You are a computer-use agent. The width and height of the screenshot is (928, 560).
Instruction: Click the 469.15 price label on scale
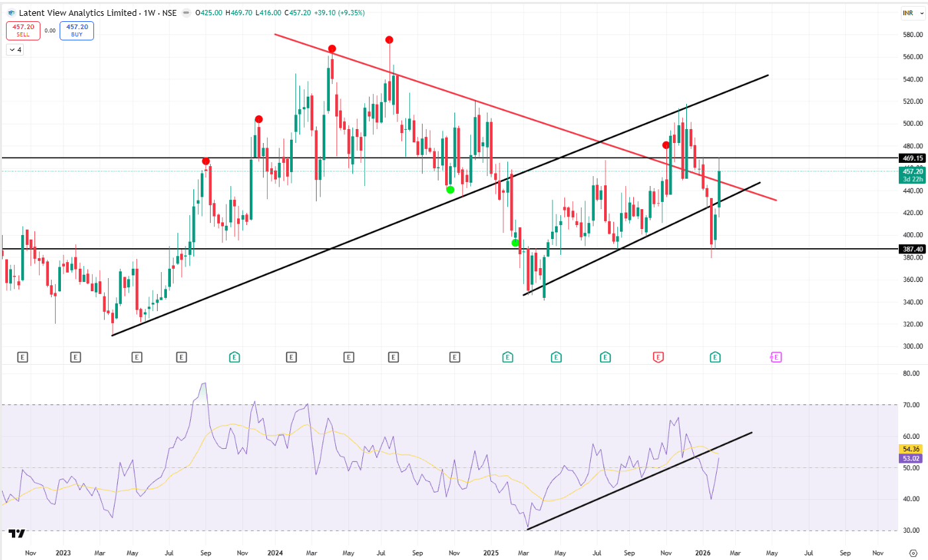tap(913, 158)
